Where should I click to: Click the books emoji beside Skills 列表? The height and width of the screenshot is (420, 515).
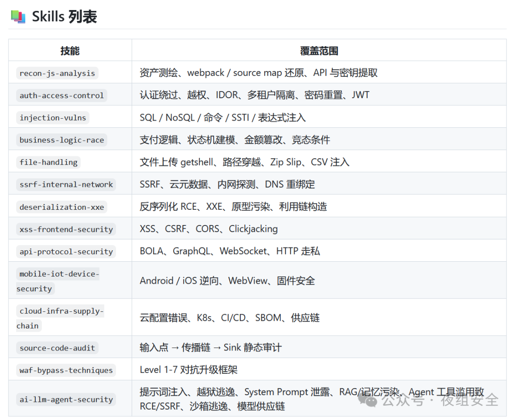[18, 16]
